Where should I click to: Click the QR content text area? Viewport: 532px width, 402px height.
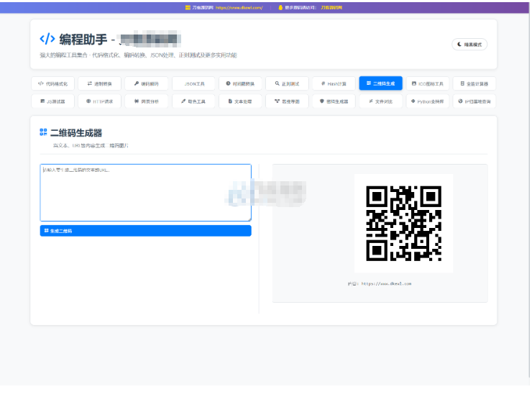point(145,193)
